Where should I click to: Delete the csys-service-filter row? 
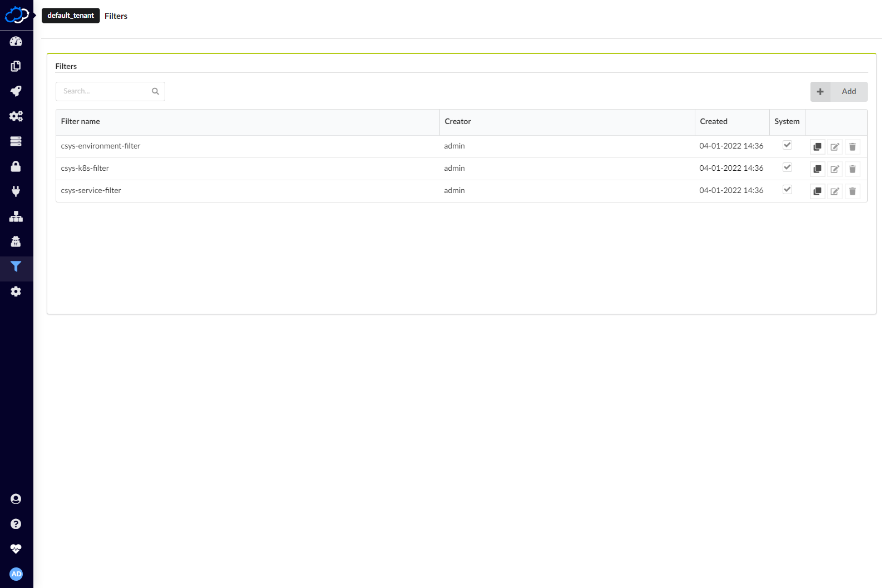[x=852, y=191]
